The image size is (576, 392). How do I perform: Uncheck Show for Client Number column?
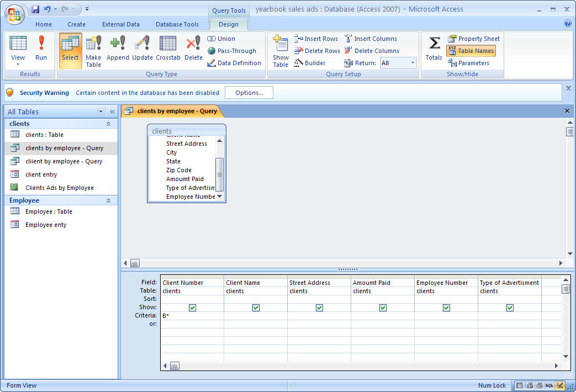point(192,308)
